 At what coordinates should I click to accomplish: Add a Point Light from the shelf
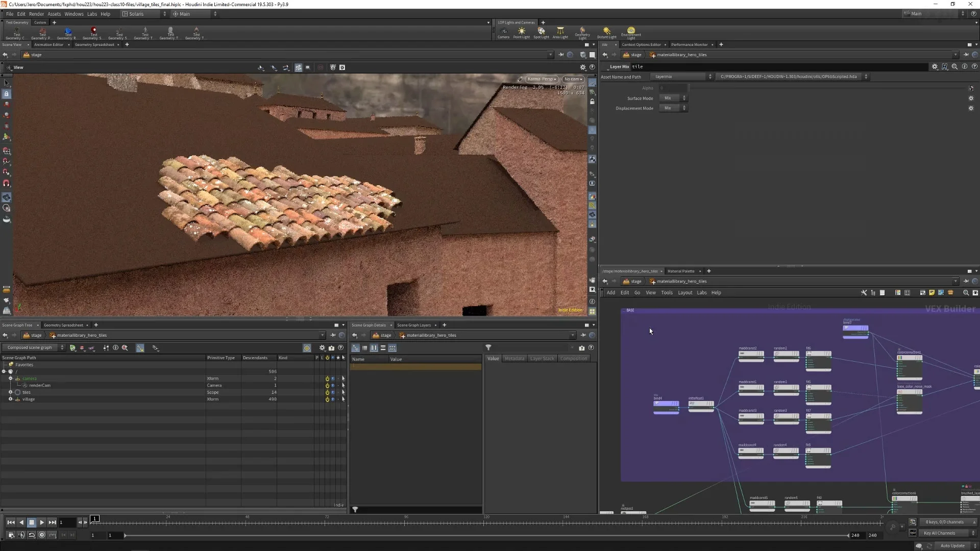tap(521, 32)
